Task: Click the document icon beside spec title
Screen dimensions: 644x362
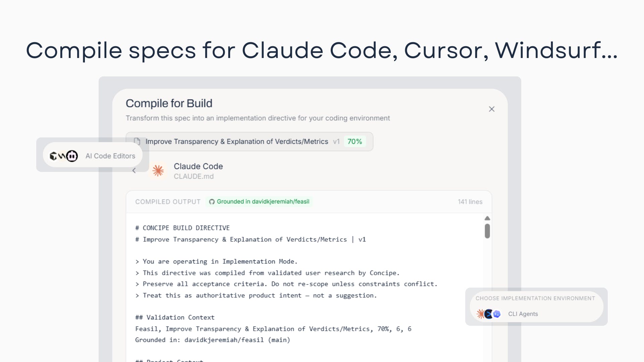Action: click(137, 141)
